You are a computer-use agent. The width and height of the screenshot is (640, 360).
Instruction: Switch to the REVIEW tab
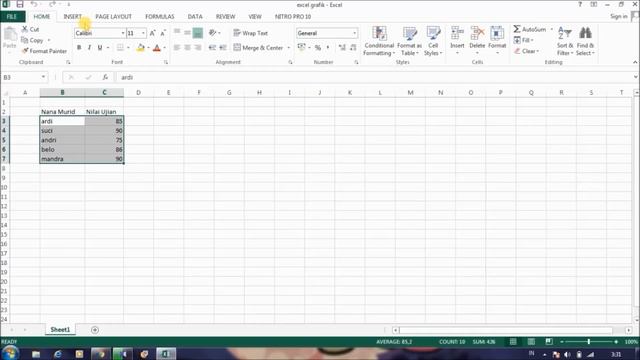point(225,16)
